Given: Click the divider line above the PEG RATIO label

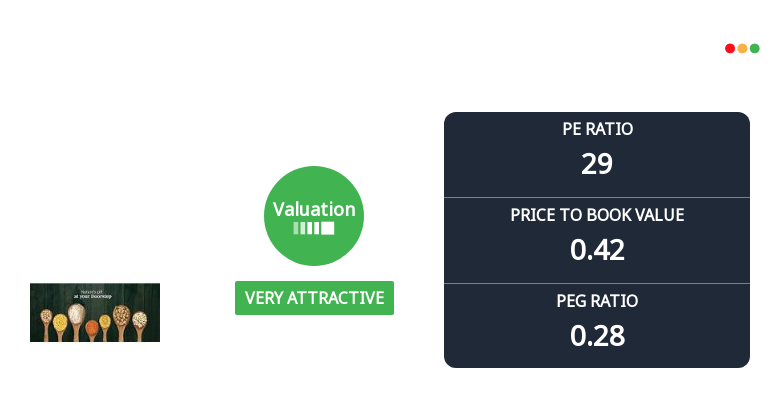Looking at the screenshot, I should pyautogui.click(x=597, y=284).
